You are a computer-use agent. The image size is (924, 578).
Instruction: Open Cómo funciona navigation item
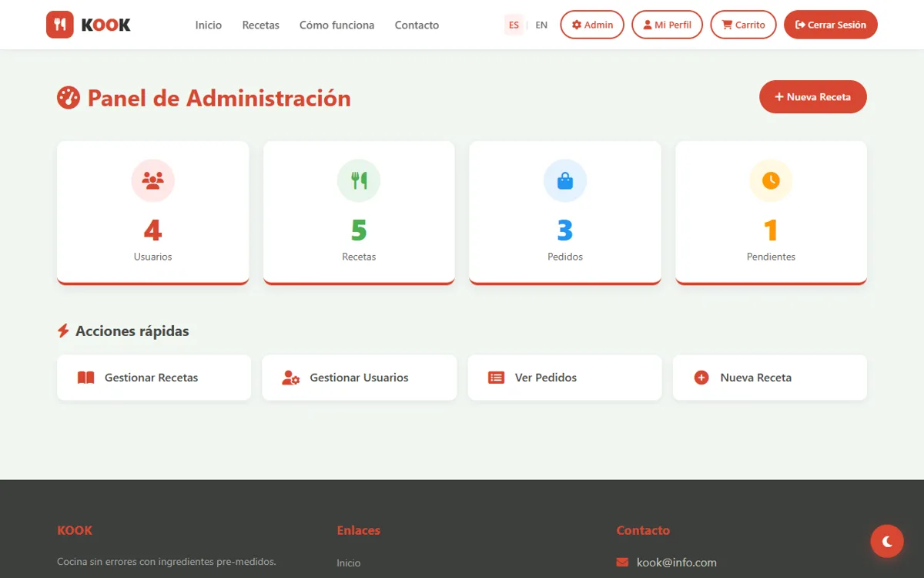click(x=337, y=25)
